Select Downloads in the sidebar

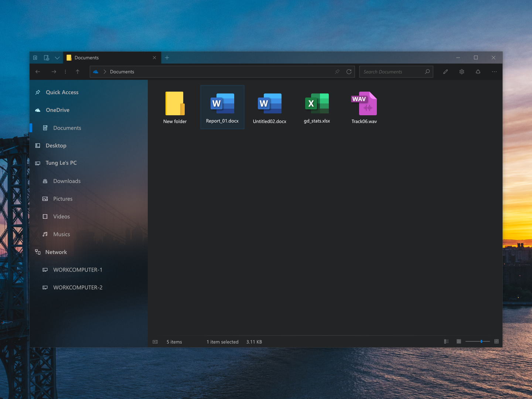tap(67, 181)
